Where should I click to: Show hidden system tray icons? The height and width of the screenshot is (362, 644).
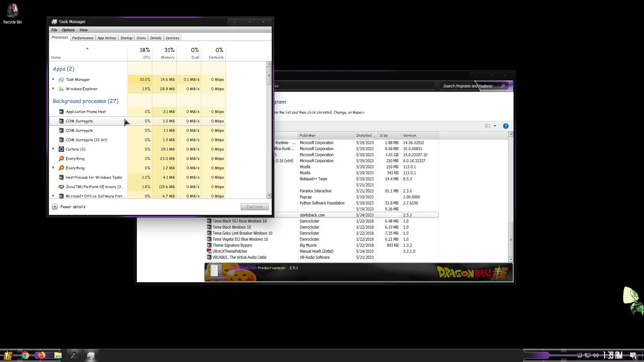pyautogui.click(x=571, y=355)
